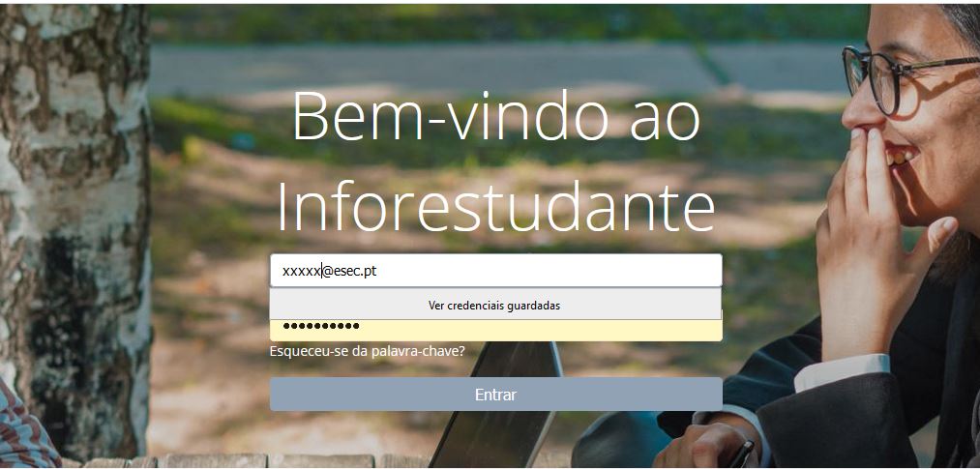The width and height of the screenshot is (980, 469).
Task: Click the masked password dots
Action: point(321,326)
